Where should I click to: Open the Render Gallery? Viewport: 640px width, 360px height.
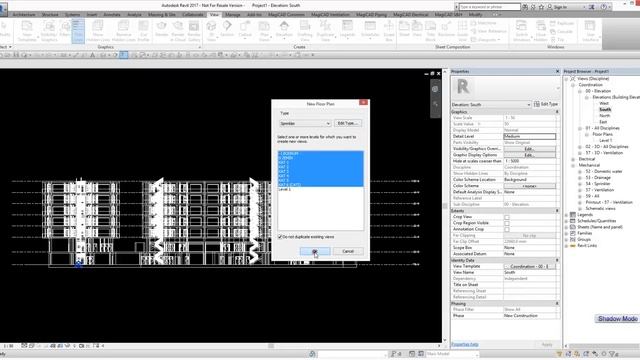[194, 31]
